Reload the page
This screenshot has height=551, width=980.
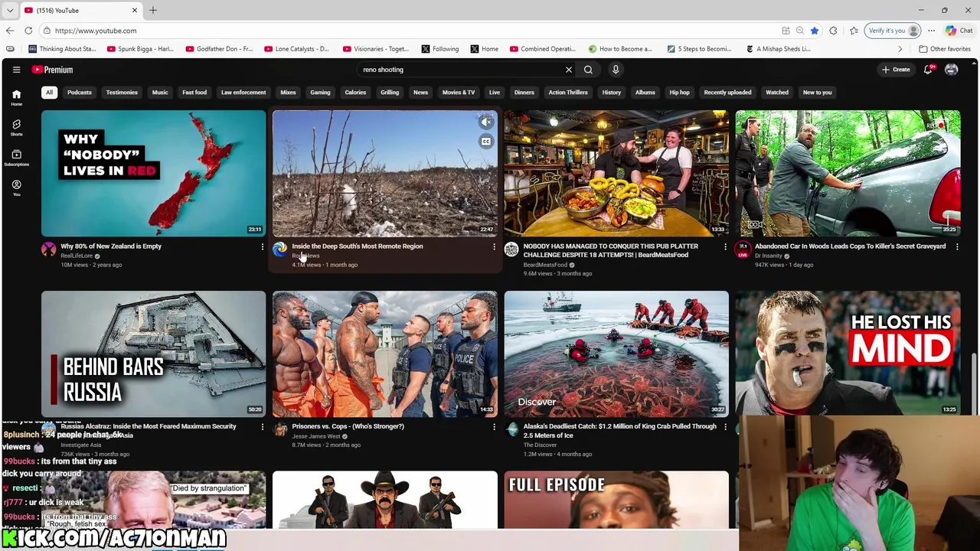click(x=28, y=31)
